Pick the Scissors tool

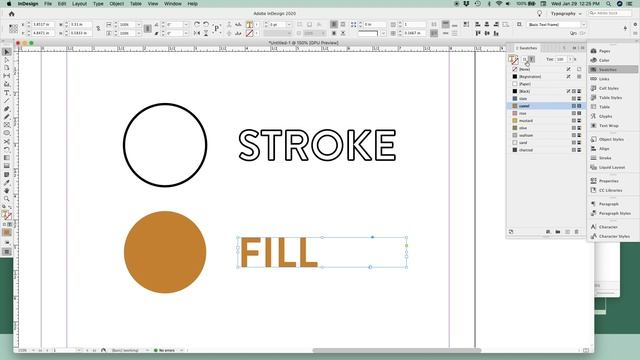coord(7,142)
